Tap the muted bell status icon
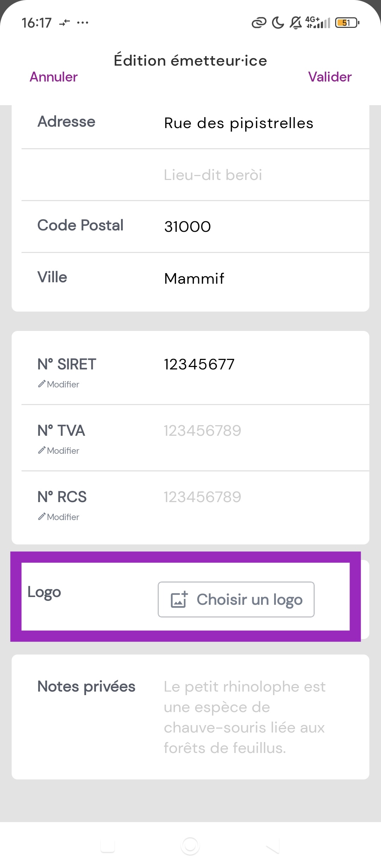The width and height of the screenshot is (381, 868). (296, 23)
